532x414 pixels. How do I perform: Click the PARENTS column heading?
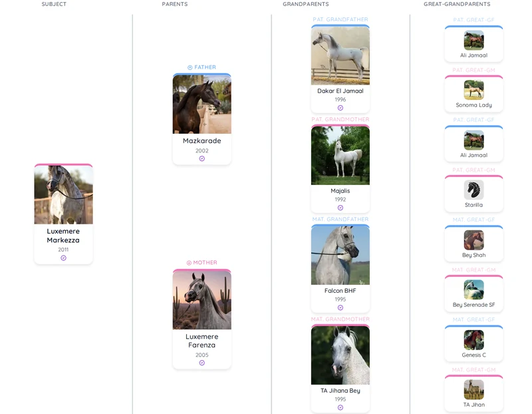click(175, 4)
